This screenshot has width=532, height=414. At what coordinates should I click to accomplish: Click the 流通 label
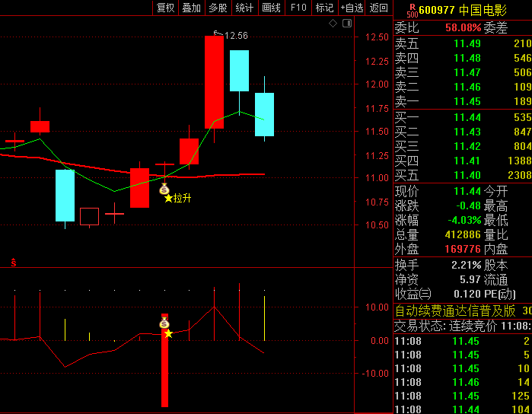(x=495, y=279)
